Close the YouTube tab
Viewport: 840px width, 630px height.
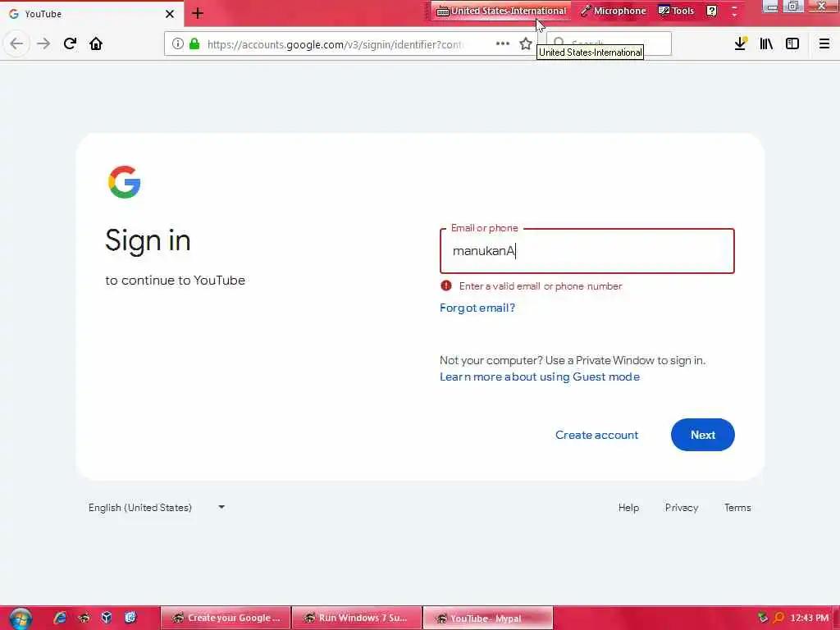169,14
